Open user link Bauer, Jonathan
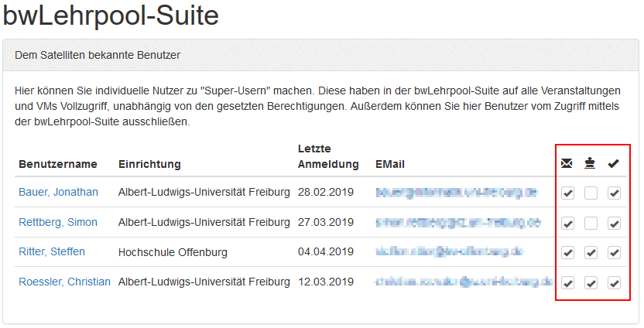Viewport: 644px width, 328px height. pyautogui.click(x=58, y=192)
